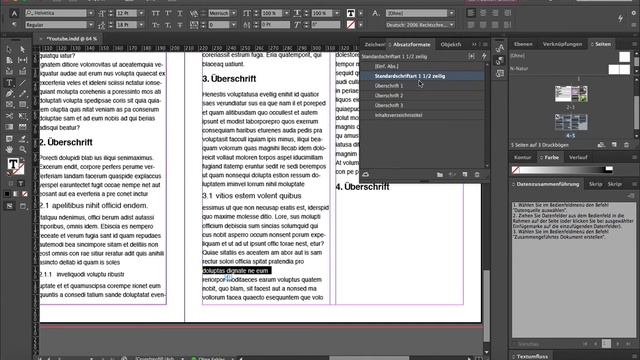Choose the Hand tool
Viewport: 640px width, 360px height.
[x=9, y=150]
